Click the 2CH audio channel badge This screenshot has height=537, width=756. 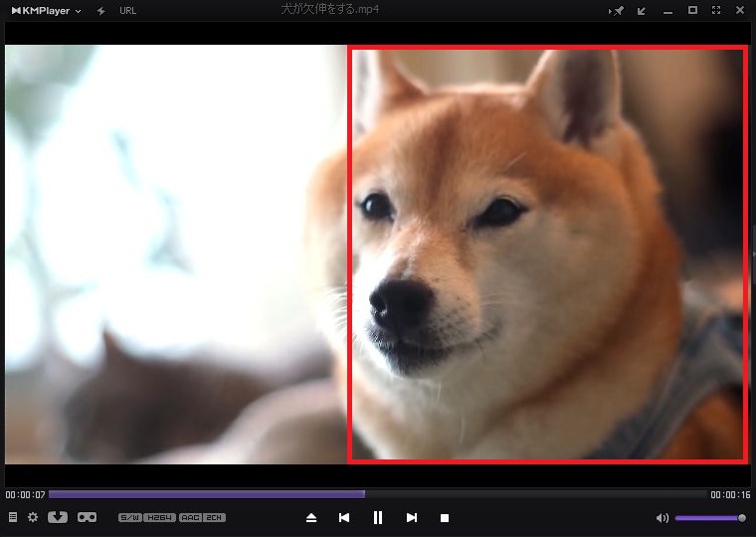coord(215,518)
